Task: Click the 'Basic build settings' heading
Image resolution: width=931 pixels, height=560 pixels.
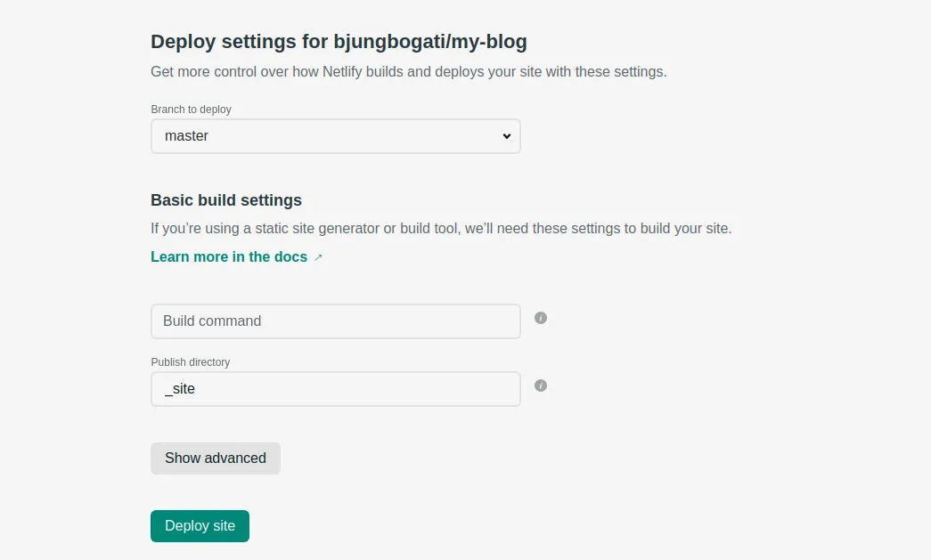Action: 226,200
